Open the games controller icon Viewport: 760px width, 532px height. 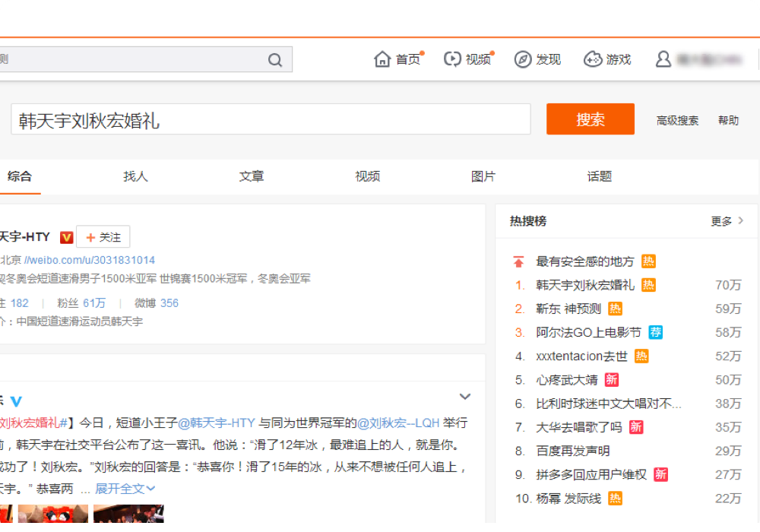click(x=593, y=59)
